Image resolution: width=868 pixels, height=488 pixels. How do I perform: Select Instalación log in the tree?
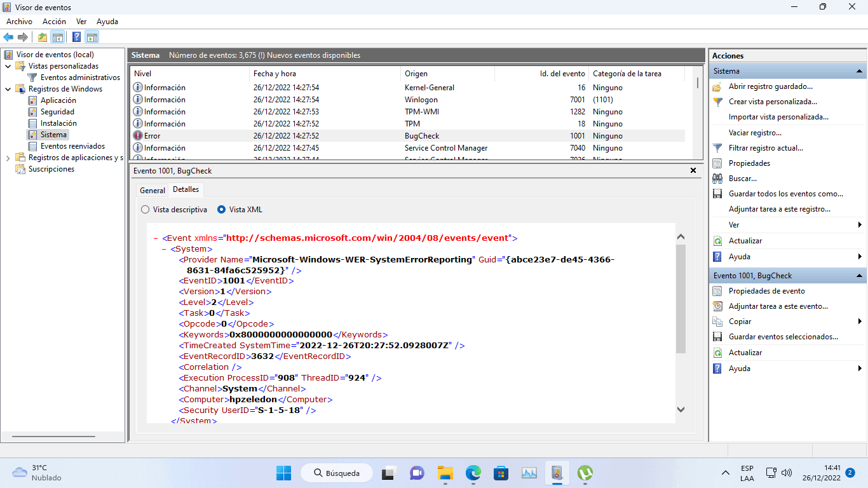click(58, 123)
